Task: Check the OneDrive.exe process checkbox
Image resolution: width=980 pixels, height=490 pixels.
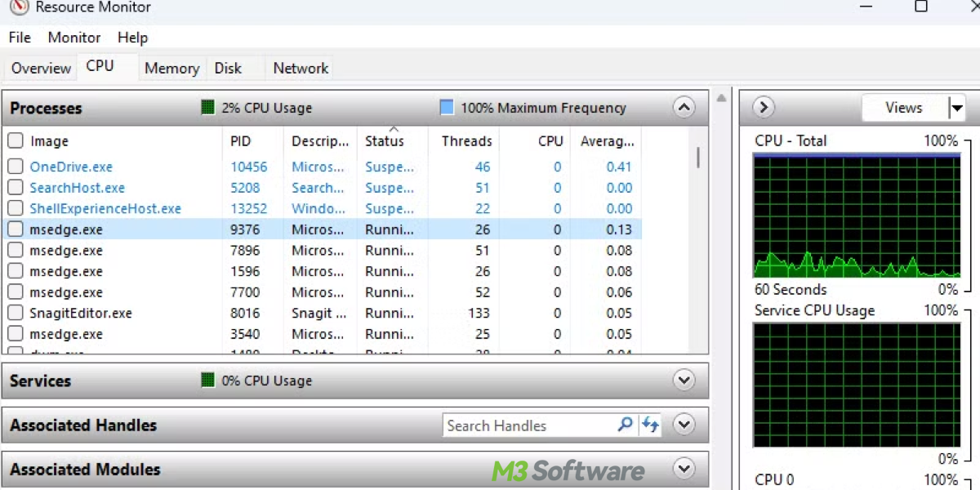Action: click(x=15, y=167)
